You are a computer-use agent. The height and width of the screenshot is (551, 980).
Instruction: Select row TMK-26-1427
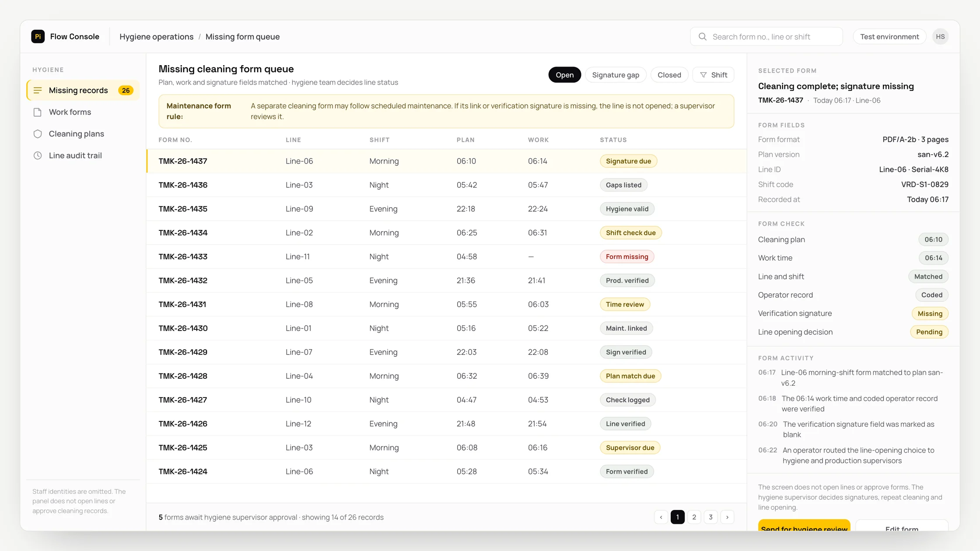pos(446,400)
